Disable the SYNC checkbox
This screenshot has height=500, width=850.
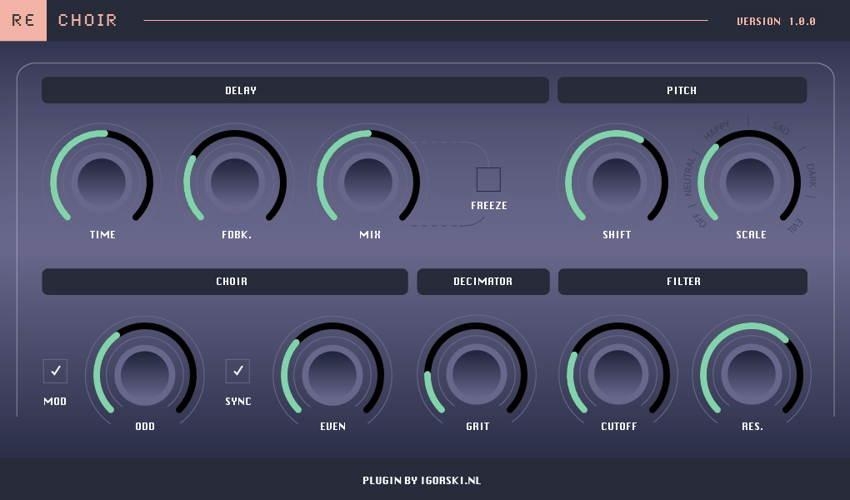(238, 371)
